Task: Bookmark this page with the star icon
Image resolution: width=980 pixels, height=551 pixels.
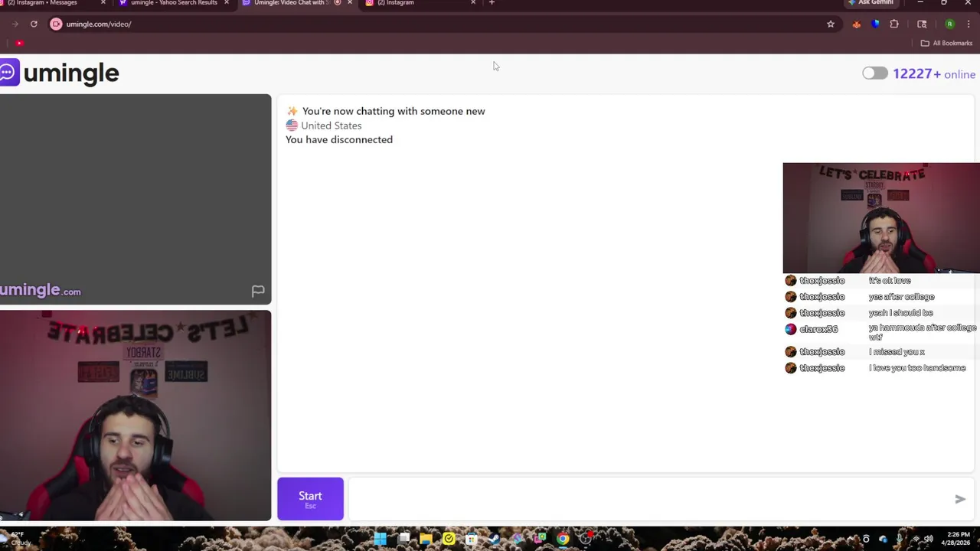Action: click(831, 24)
